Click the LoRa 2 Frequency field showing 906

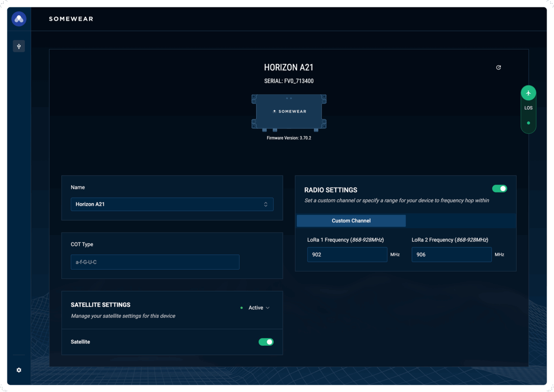(x=452, y=254)
